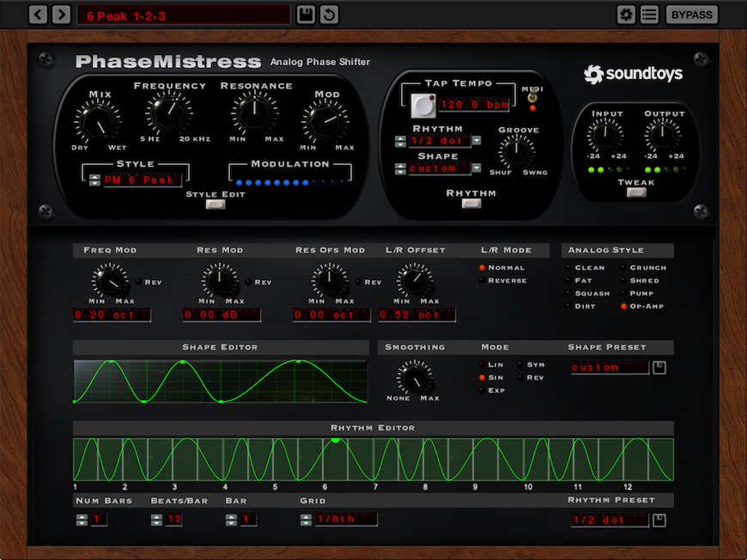Click the Style stepper next to PM 6 Peak
Screen dimensions: 747x560
94,180
